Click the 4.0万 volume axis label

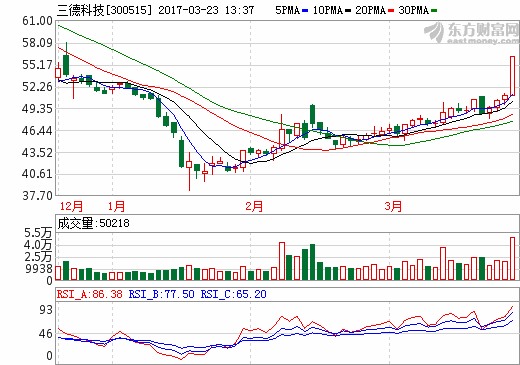[x=39, y=245]
